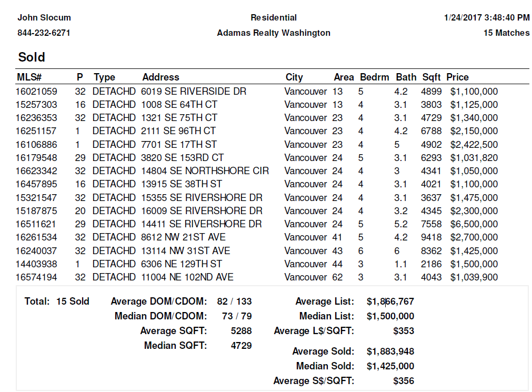
Task: Select MLS number 16179548
Action: (36, 158)
